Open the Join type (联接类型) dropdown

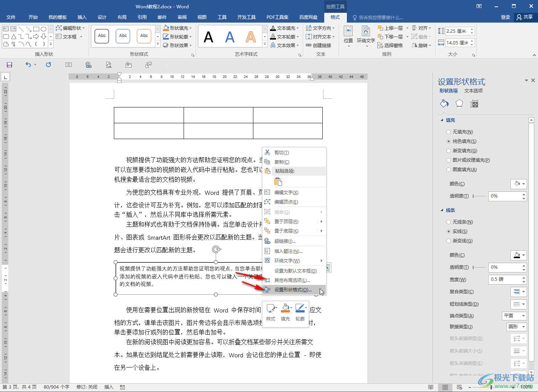(517, 327)
